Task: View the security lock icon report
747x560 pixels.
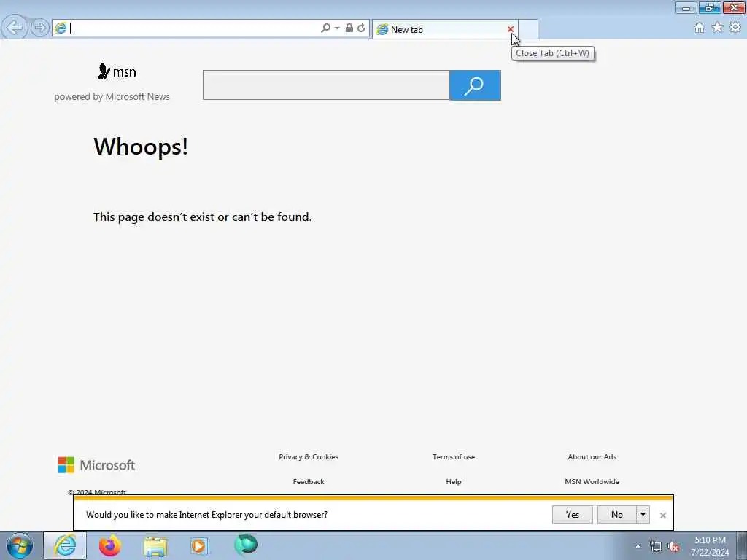Action: tap(349, 28)
